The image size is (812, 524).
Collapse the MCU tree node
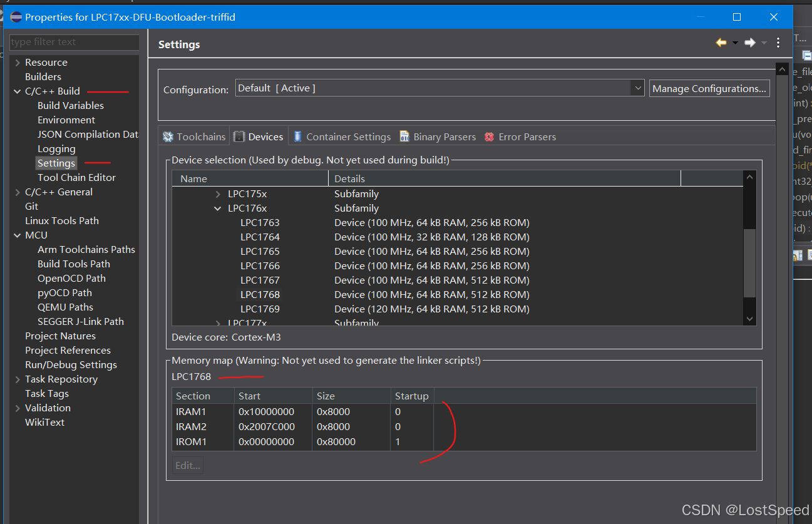tap(18, 235)
